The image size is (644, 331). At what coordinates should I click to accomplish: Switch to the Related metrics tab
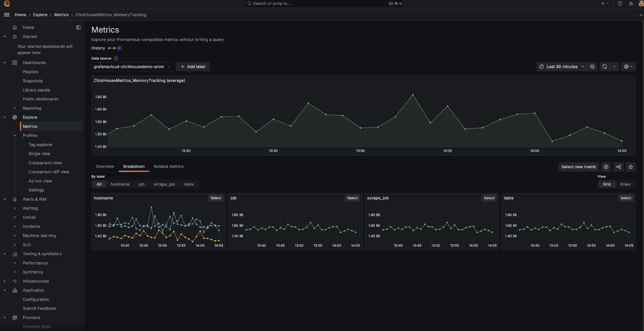click(x=168, y=166)
